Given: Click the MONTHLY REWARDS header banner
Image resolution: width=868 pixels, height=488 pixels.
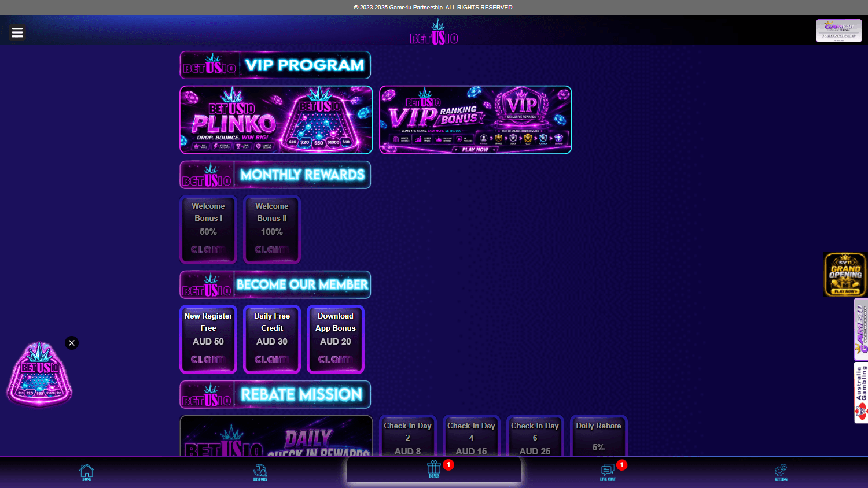Looking at the screenshot, I should 275,175.
